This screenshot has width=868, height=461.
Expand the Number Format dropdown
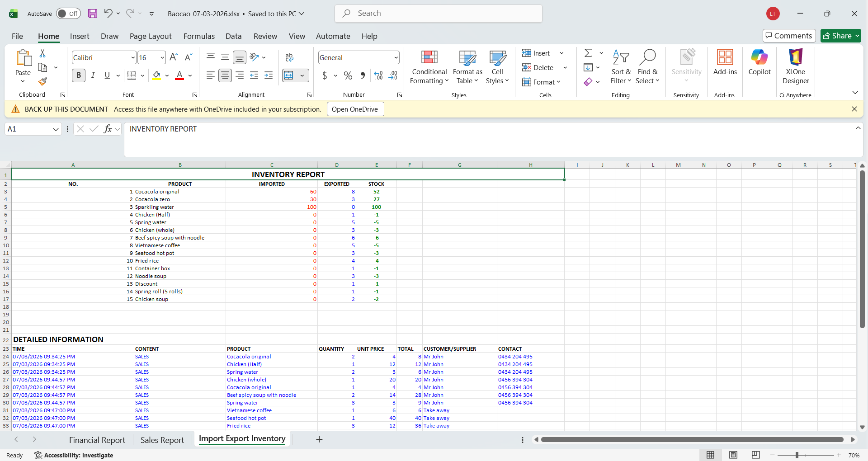click(x=396, y=57)
